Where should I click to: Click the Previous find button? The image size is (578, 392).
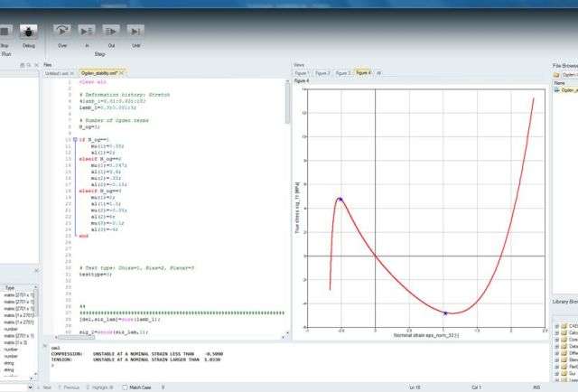[x=69, y=387]
